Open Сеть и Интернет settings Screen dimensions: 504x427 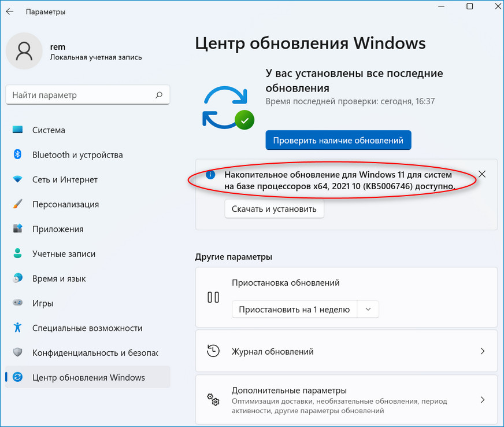click(65, 179)
